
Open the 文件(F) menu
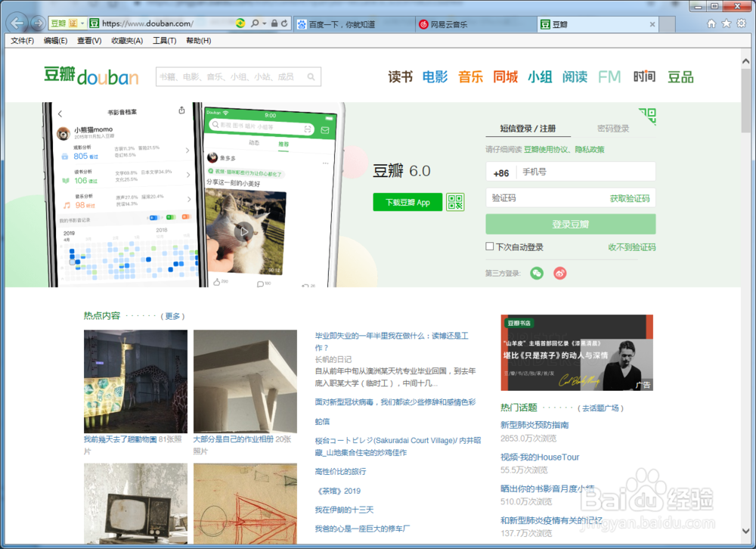pos(22,41)
